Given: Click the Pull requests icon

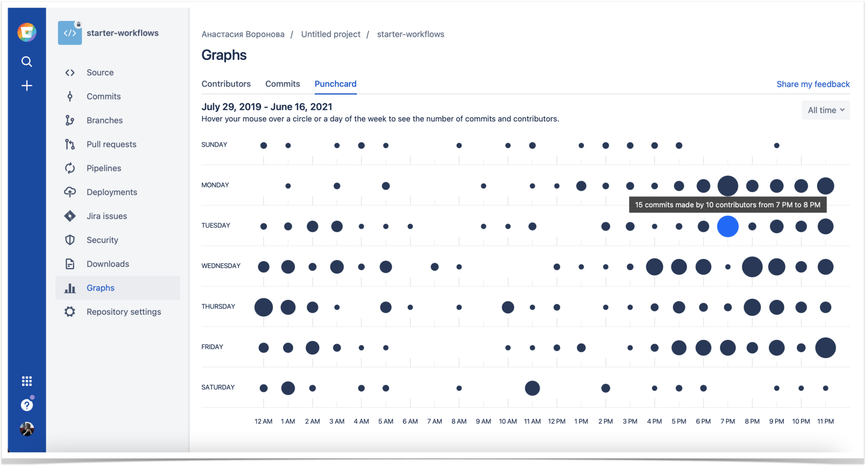Looking at the screenshot, I should pos(70,144).
